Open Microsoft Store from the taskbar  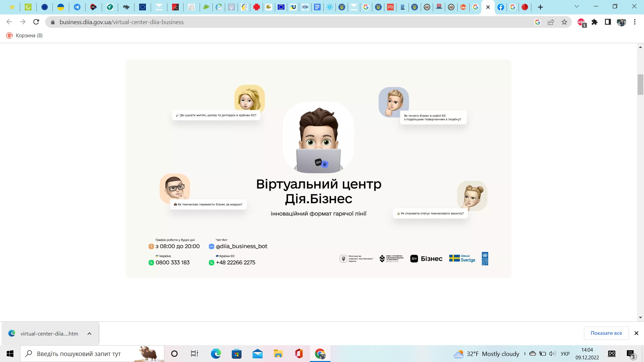click(236, 354)
